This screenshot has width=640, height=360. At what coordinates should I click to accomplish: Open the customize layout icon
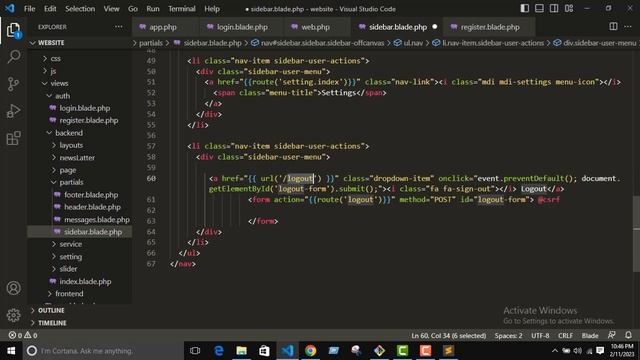click(569, 8)
